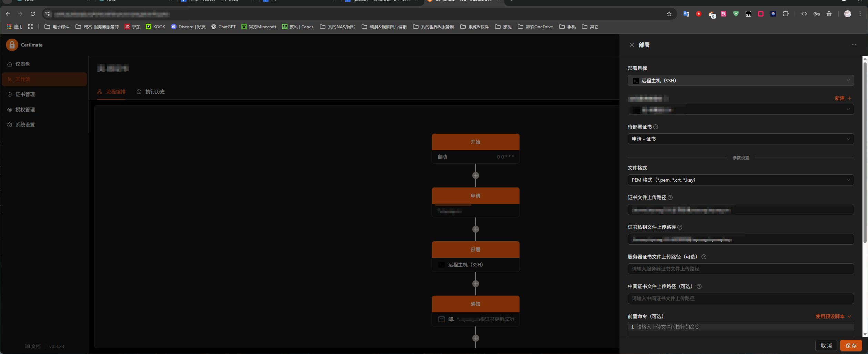Screen dimensions: 868x354
Task: Focus the 中间证书文件上传路径 input
Action: pos(740,299)
